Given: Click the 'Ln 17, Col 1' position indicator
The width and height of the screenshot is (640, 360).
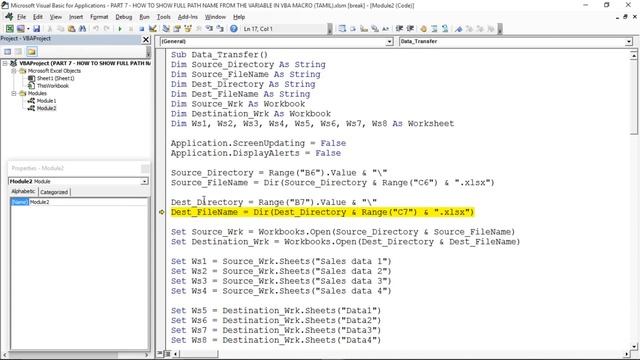Looking at the screenshot, I should pos(258,29).
